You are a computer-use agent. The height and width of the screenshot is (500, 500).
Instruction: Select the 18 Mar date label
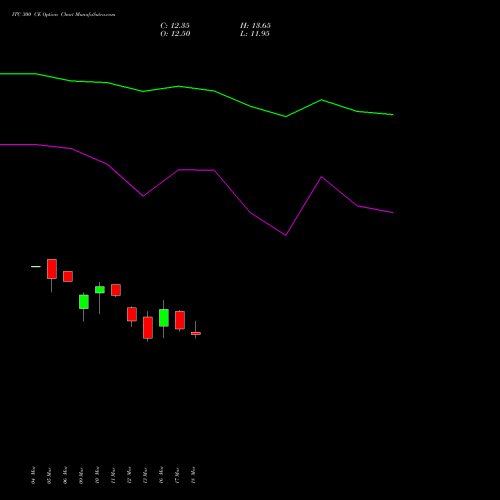tap(193, 475)
